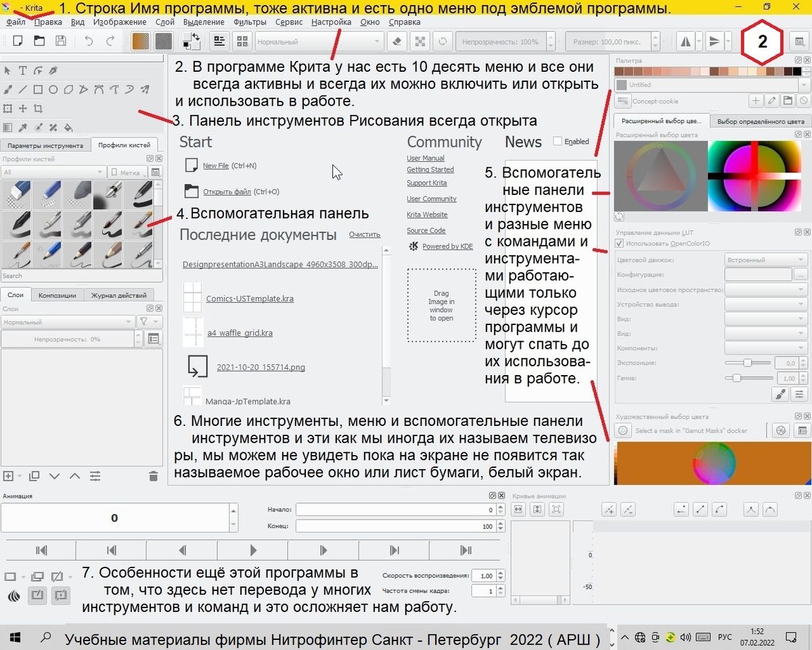Screen dimensions: 812x650
Task: Open recent file Comics-USTemplate.kra
Action: click(251, 299)
